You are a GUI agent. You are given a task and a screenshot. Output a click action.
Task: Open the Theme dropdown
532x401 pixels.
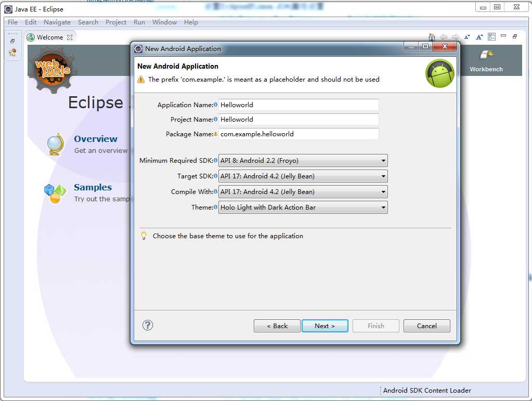303,208
